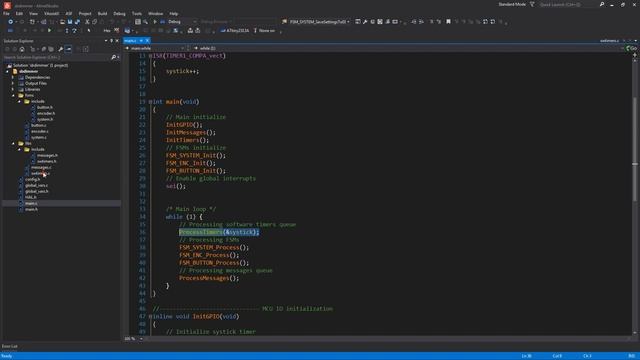
Task: Click the Cut scissors icon
Action: 87,22
